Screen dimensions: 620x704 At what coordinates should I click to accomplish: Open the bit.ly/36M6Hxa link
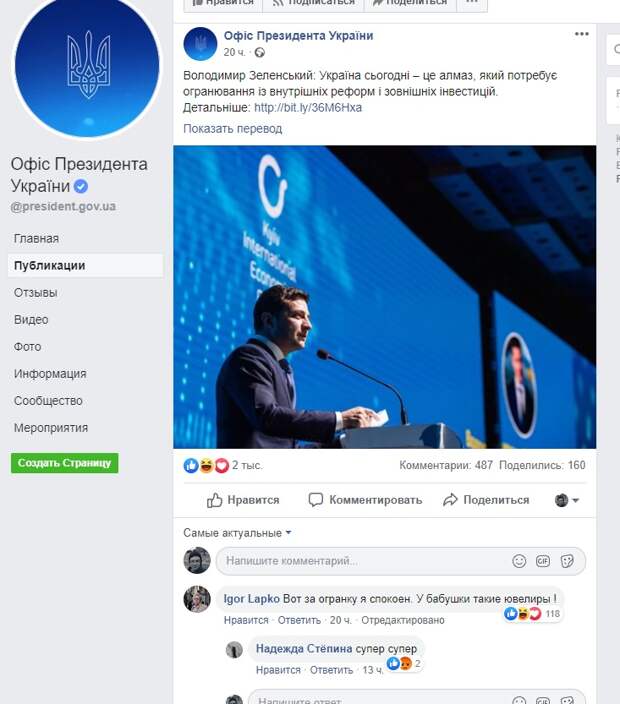click(x=308, y=108)
